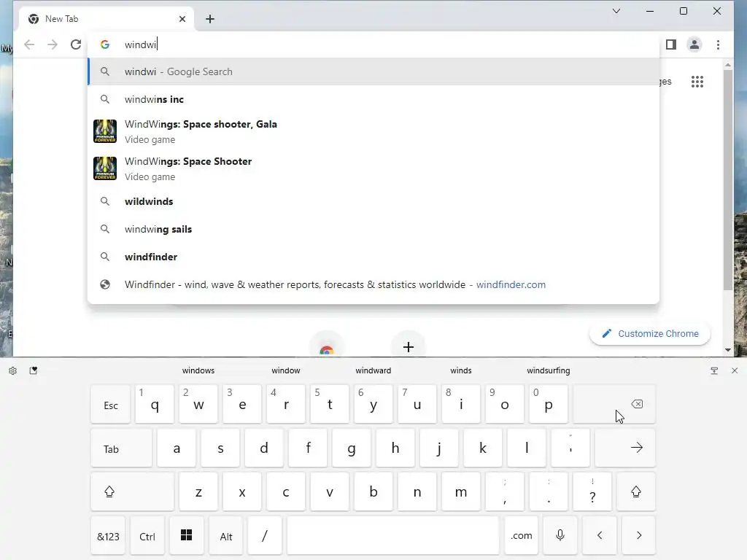The width and height of the screenshot is (747, 560).
Task: Open the Chrome three-dot menu
Action: coord(718,44)
